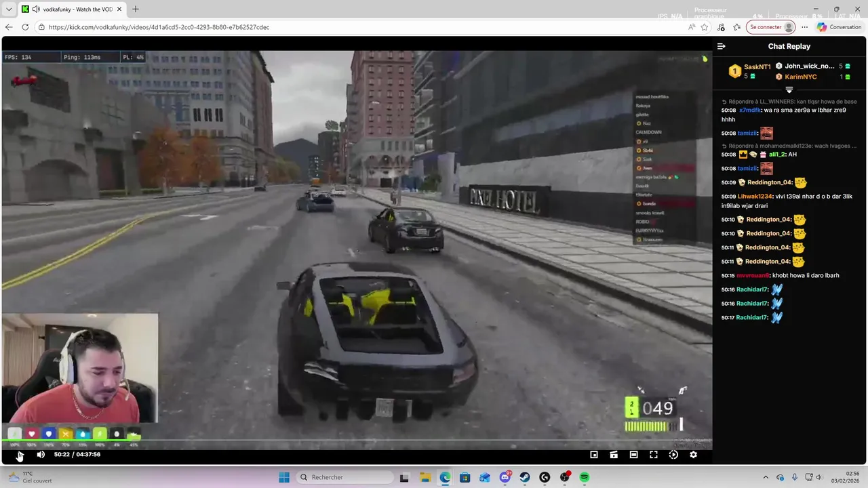Open Spotify from taskbar
Screen dimensions: 868x488
[585, 477]
